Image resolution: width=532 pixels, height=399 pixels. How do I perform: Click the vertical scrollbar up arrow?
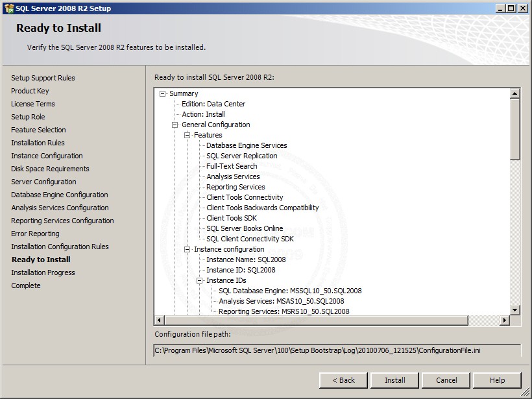point(514,93)
